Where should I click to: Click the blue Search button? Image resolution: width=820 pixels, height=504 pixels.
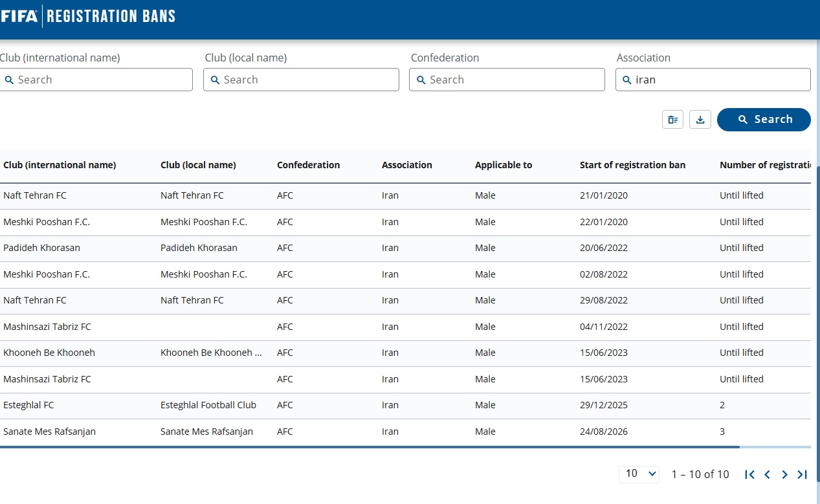point(764,120)
